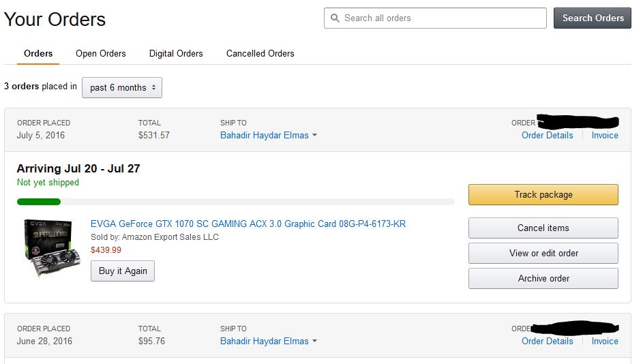Focus the Search all orders field

click(435, 18)
